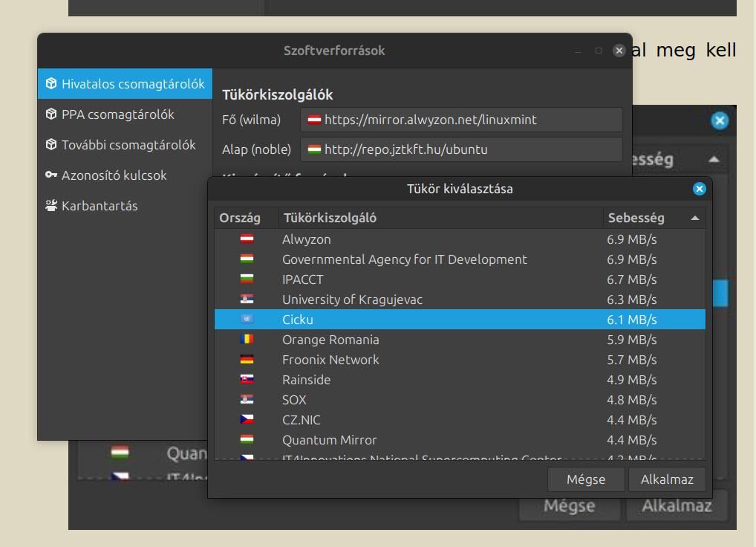The width and height of the screenshot is (756, 547).
Task: Select University of Kragujevac mirror
Action: pyautogui.click(x=460, y=300)
